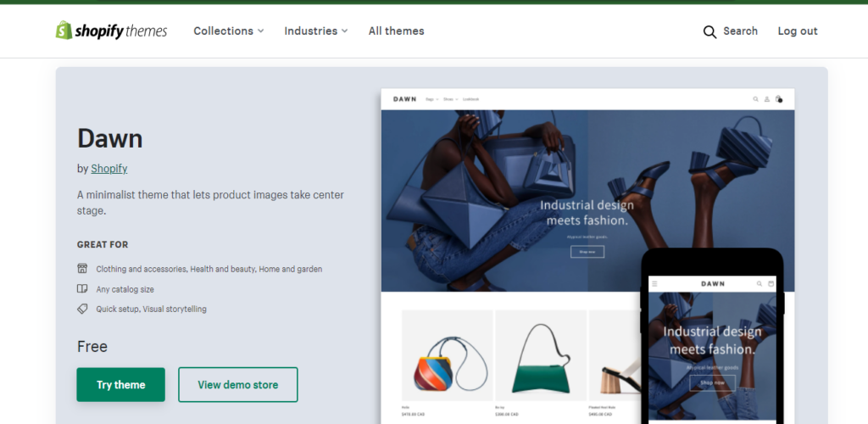This screenshot has height=424, width=868.
Task: Click Shop now button in desktop preview
Action: tap(587, 252)
